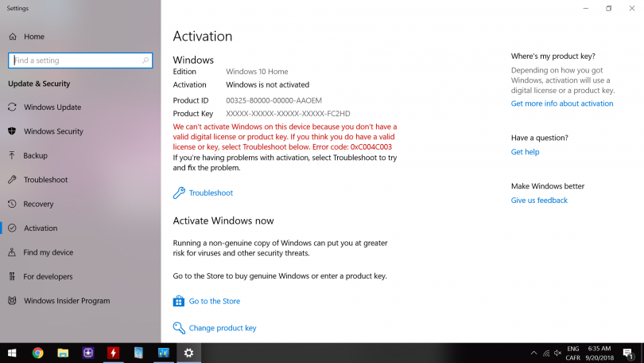
Task: Select Change product key
Action: [222, 328]
